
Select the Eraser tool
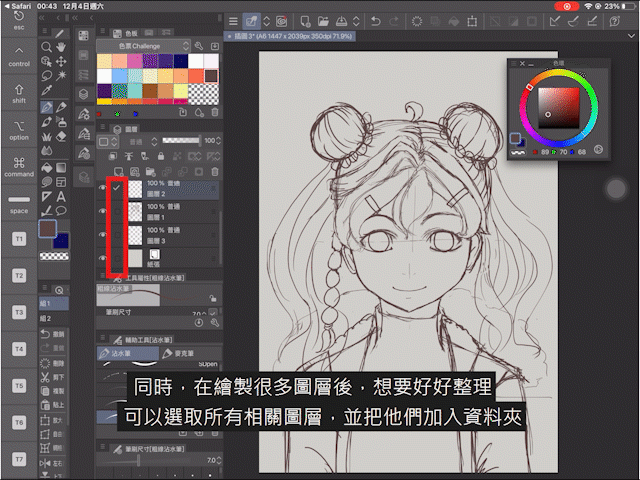(x=61, y=136)
